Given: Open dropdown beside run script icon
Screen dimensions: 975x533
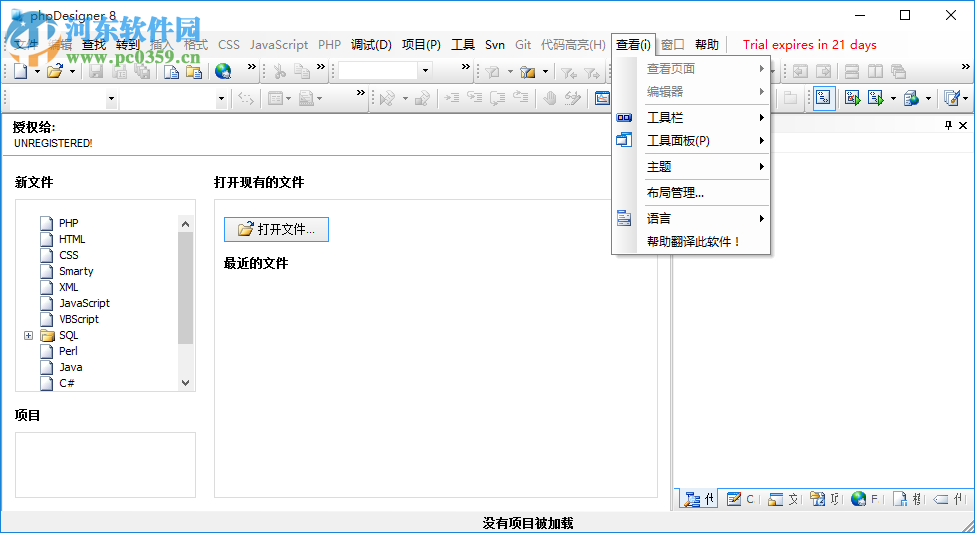Looking at the screenshot, I should pos(894,98).
